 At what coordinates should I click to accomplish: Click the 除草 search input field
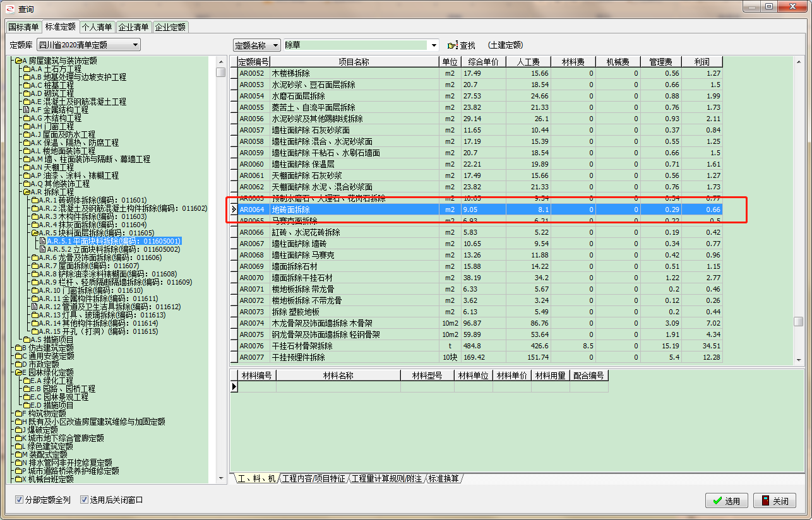click(356, 45)
